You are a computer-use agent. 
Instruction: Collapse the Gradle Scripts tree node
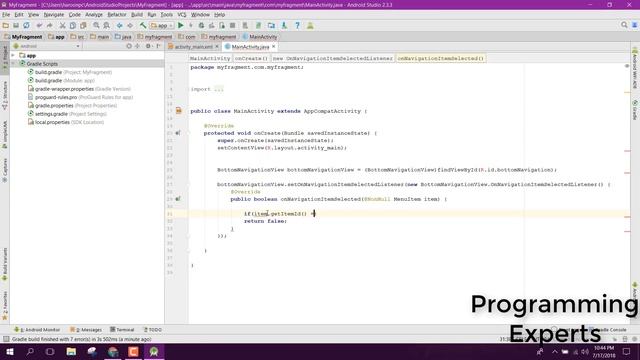[x=13, y=64]
